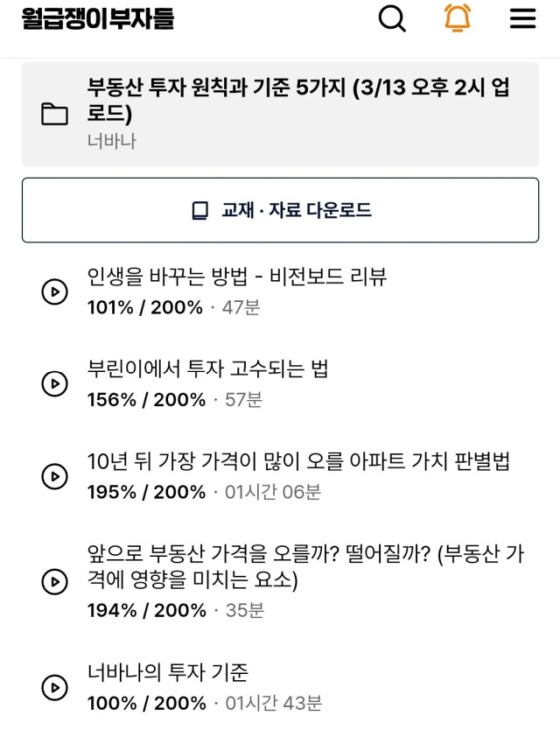
Task: Open lecture 인생을 바꾸는 방법 - 비전보드 리뷰
Action: pyautogui.click(x=237, y=276)
